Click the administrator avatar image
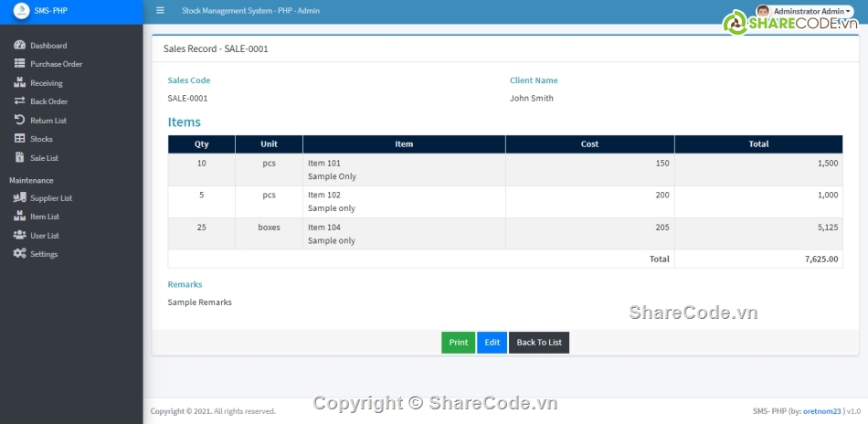This screenshot has width=868, height=424. [x=762, y=11]
